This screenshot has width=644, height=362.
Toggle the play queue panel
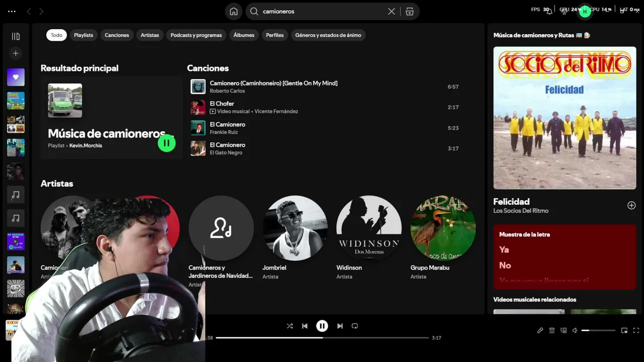tap(552, 330)
